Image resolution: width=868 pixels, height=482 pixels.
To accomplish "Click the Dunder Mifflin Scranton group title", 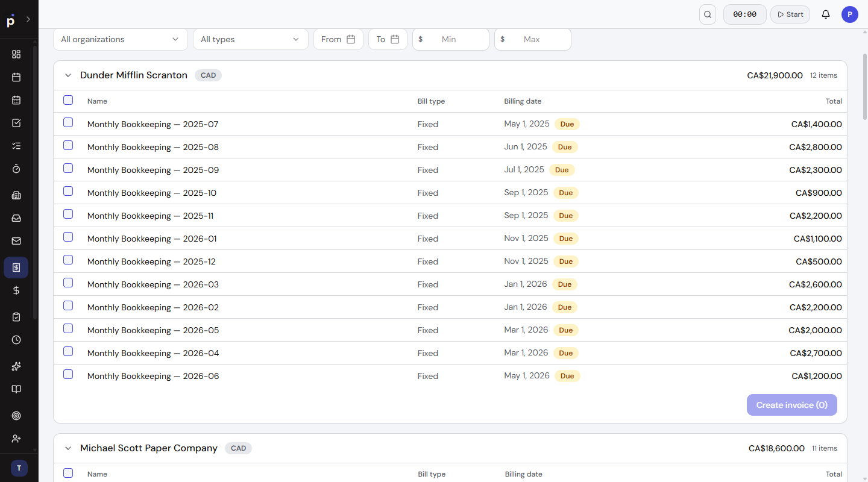I will pyautogui.click(x=134, y=75).
